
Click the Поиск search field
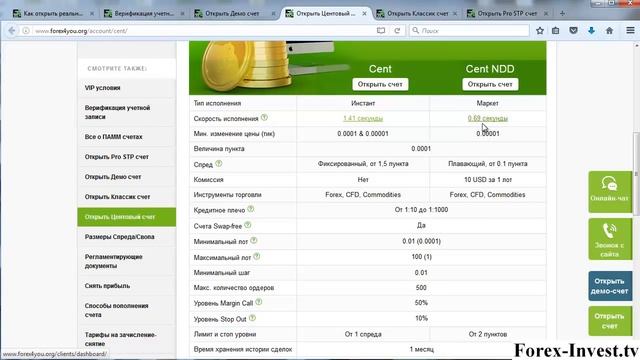click(469, 31)
